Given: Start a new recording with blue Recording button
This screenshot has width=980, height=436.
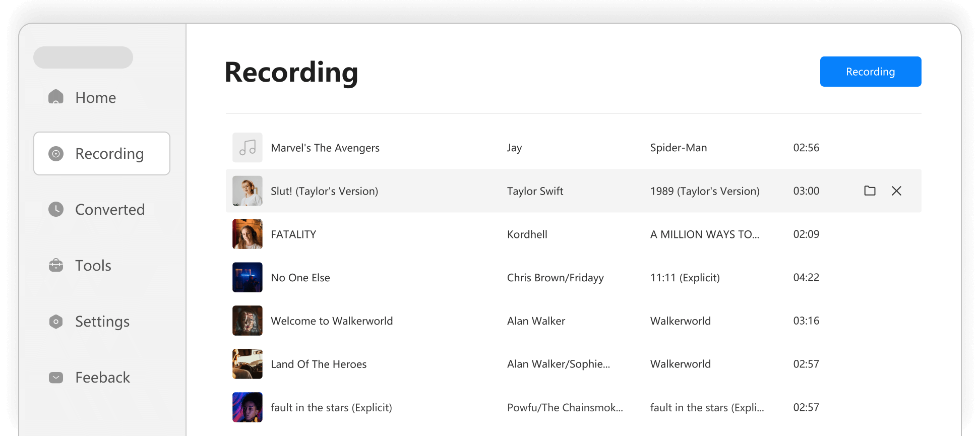Looking at the screenshot, I should click(x=871, y=72).
